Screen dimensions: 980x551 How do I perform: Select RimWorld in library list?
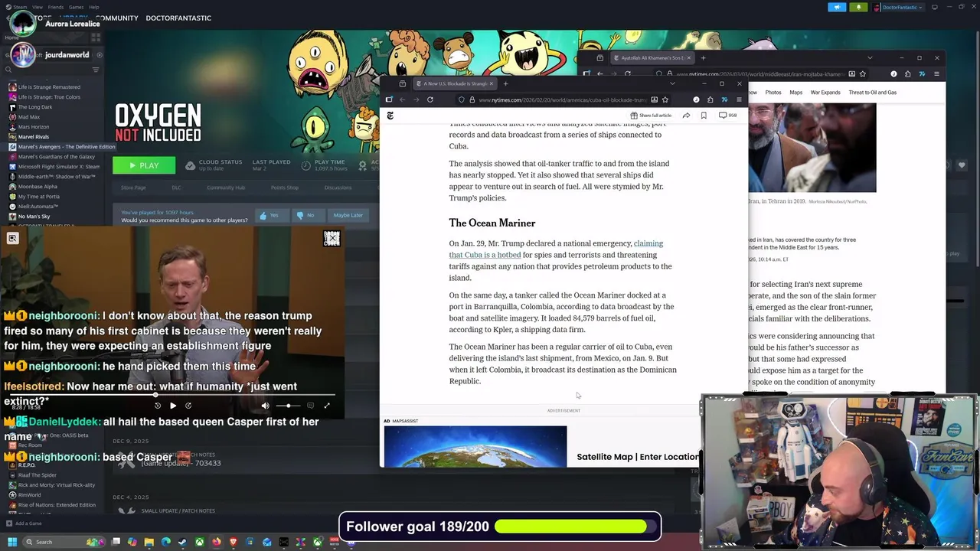click(x=29, y=495)
